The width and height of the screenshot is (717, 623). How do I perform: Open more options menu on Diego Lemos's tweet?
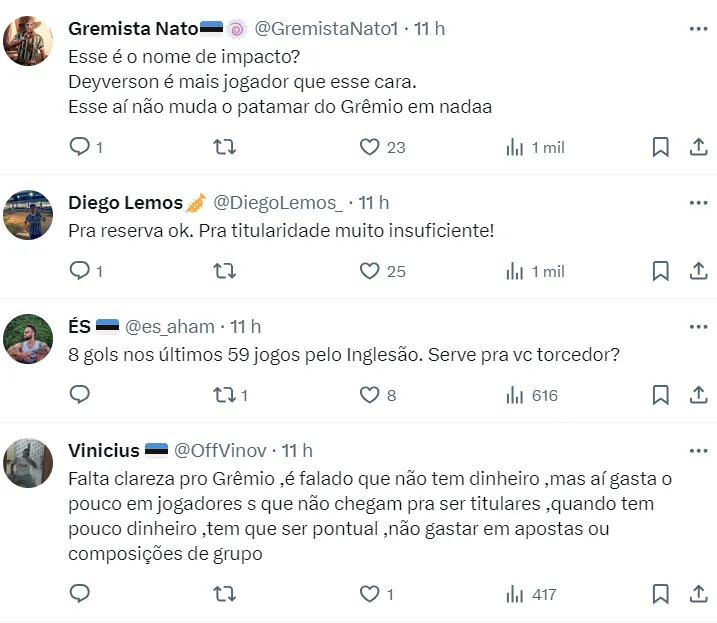click(x=698, y=203)
